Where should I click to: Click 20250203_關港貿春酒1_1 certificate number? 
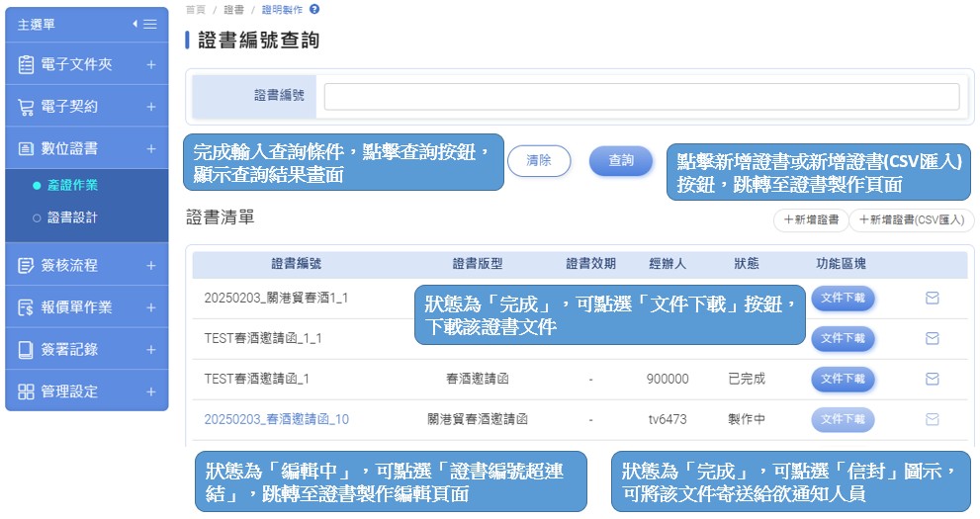click(x=276, y=298)
